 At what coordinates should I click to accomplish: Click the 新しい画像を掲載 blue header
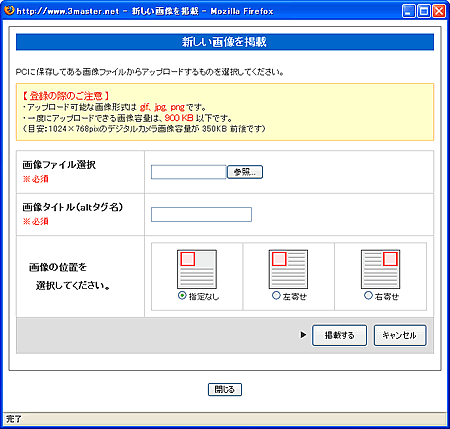(x=225, y=42)
